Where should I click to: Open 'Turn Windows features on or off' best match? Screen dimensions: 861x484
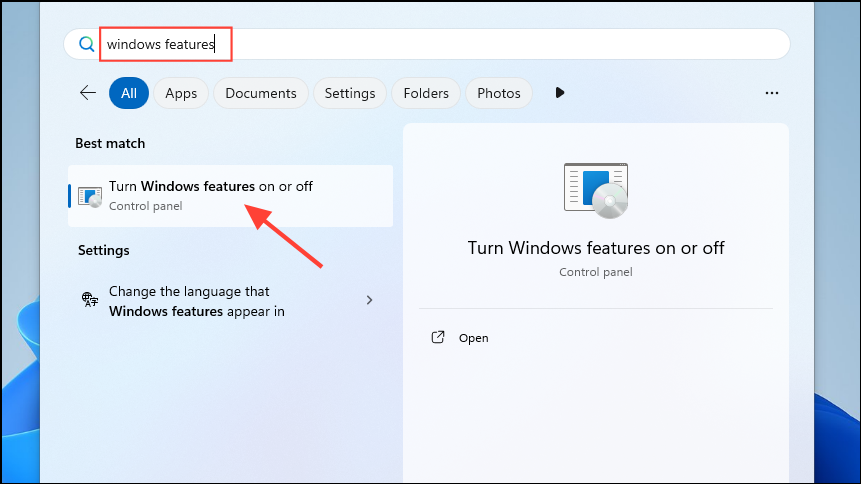tap(231, 196)
